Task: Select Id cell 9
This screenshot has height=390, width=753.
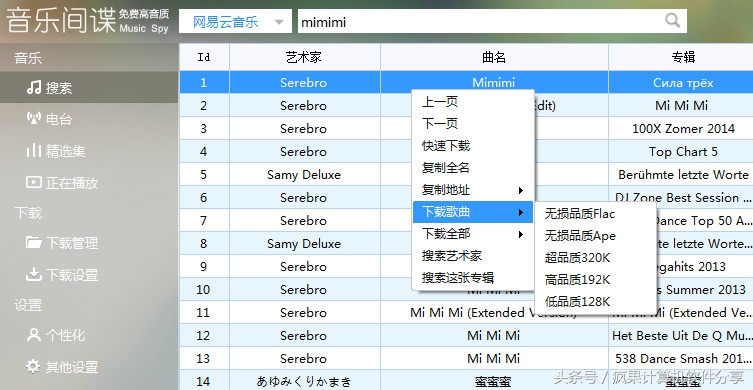Action: coord(204,267)
